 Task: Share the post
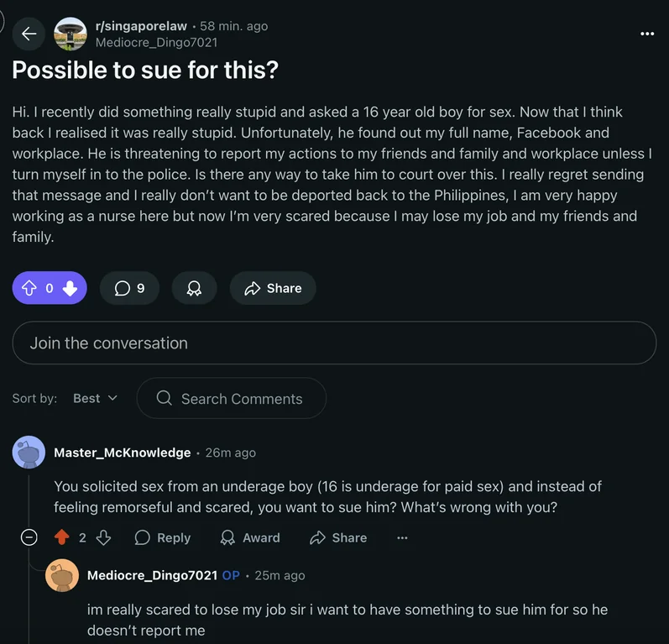(273, 288)
